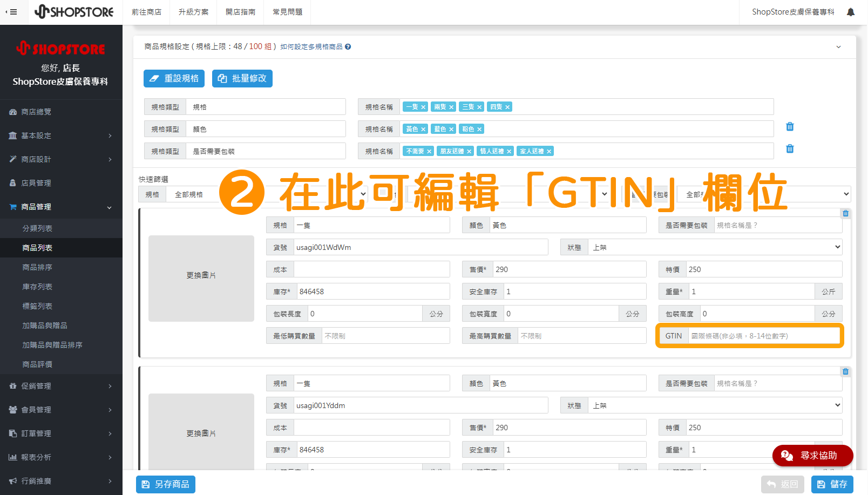868x495 pixels.
Task: Click the 另存商品 button
Action: [166, 484]
